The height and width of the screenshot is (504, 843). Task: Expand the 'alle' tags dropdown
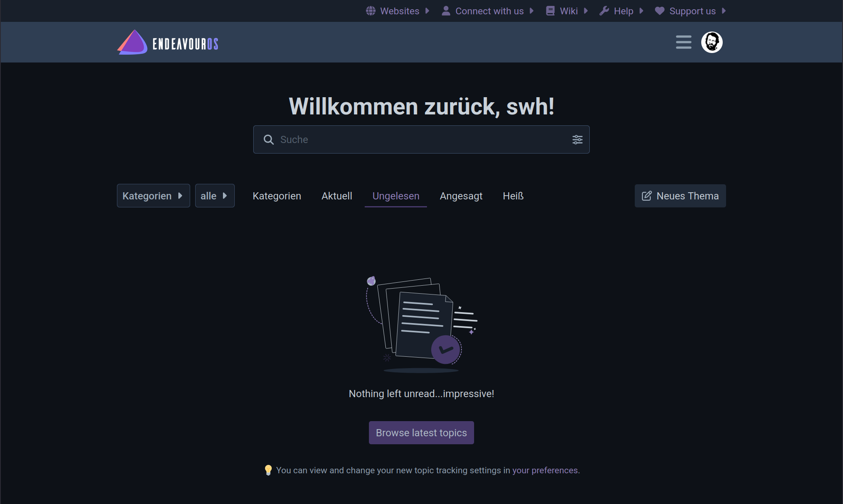[x=215, y=196]
